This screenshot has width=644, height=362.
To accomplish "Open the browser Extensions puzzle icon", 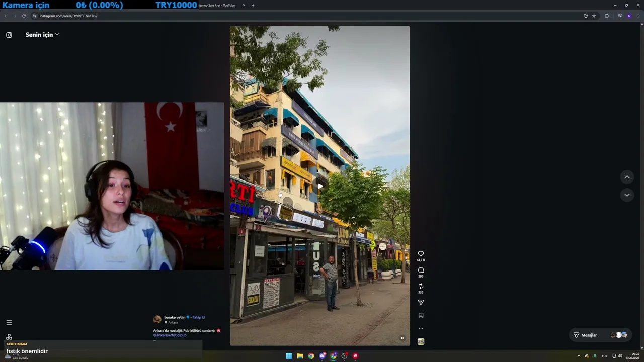I will tap(606, 16).
